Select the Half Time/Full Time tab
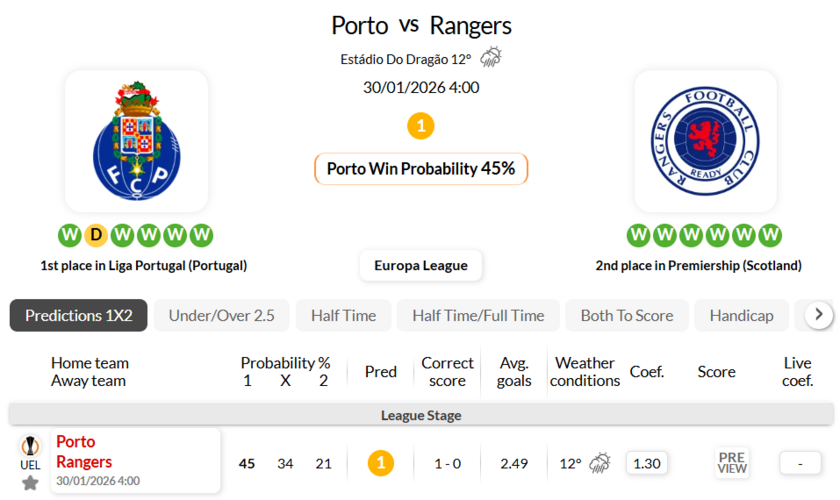The image size is (840, 500). tap(478, 315)
